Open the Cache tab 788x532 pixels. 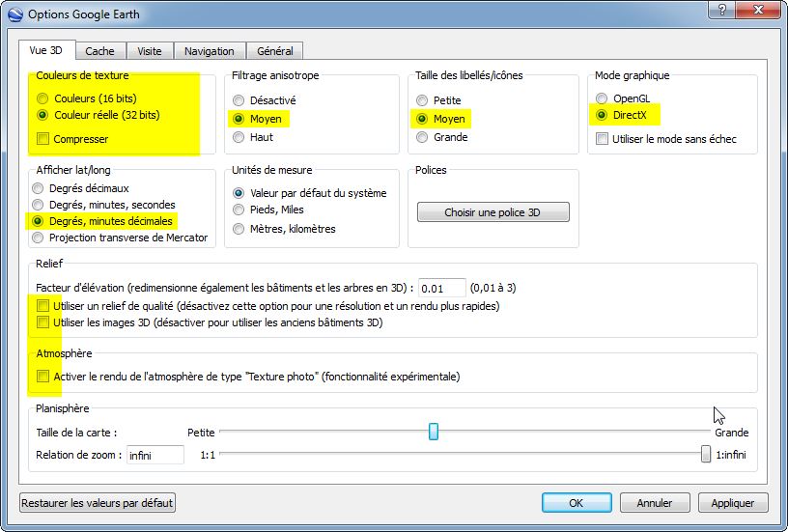tap(99, 51)
